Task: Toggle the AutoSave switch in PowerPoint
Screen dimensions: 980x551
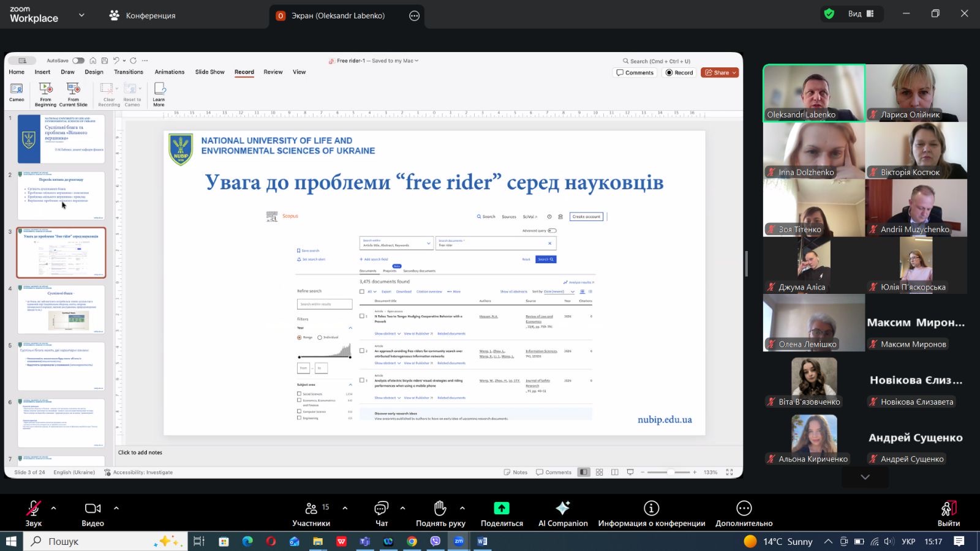Action: (78, 61)
